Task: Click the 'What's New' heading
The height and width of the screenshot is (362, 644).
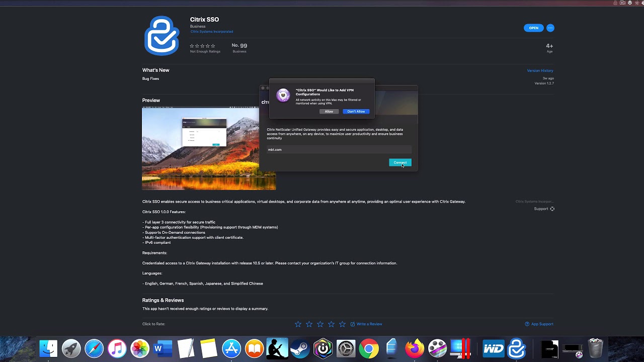Action: pyautogui.click(x=155, y=70)
